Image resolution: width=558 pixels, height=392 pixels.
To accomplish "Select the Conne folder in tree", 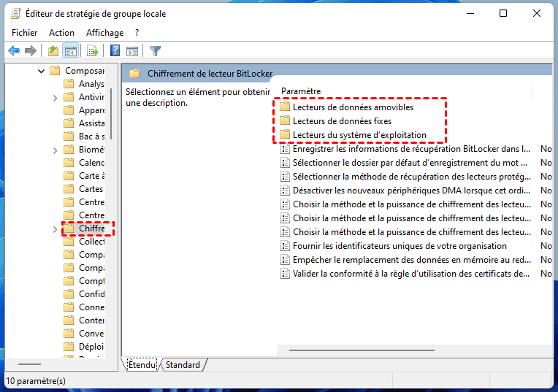I will tap(84, 307).
